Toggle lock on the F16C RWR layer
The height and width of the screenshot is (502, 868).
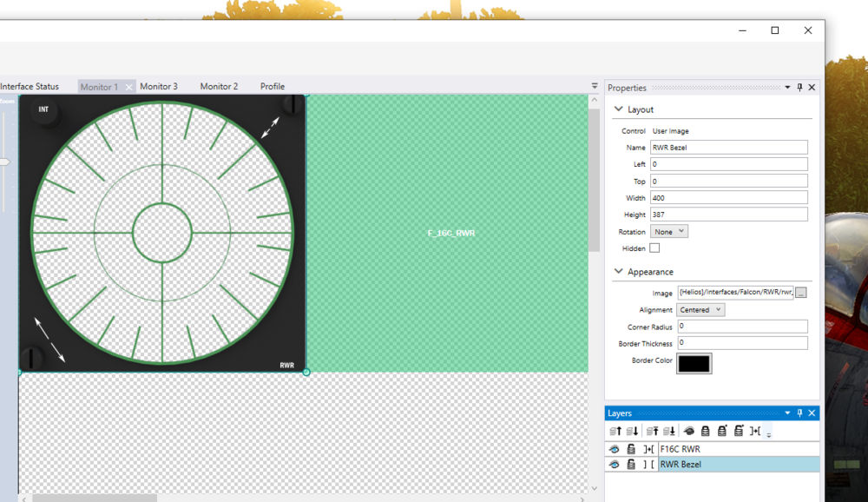click(x=632, y=449)
